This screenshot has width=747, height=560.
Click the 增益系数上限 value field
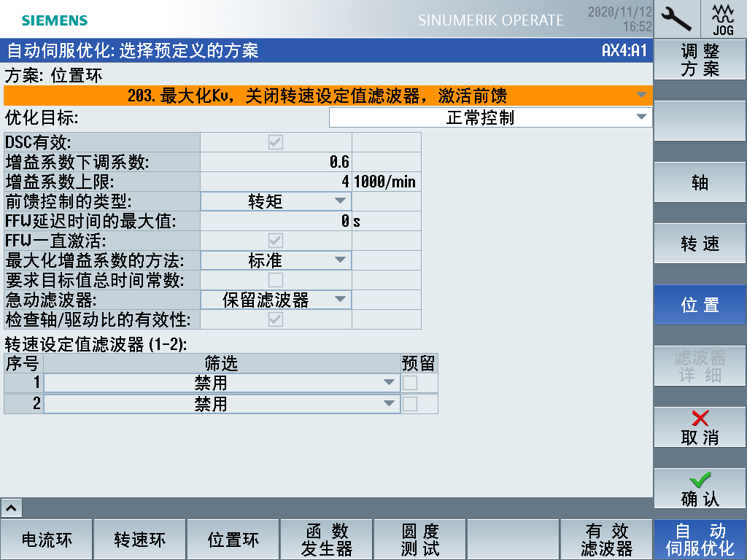click(276, 182)
